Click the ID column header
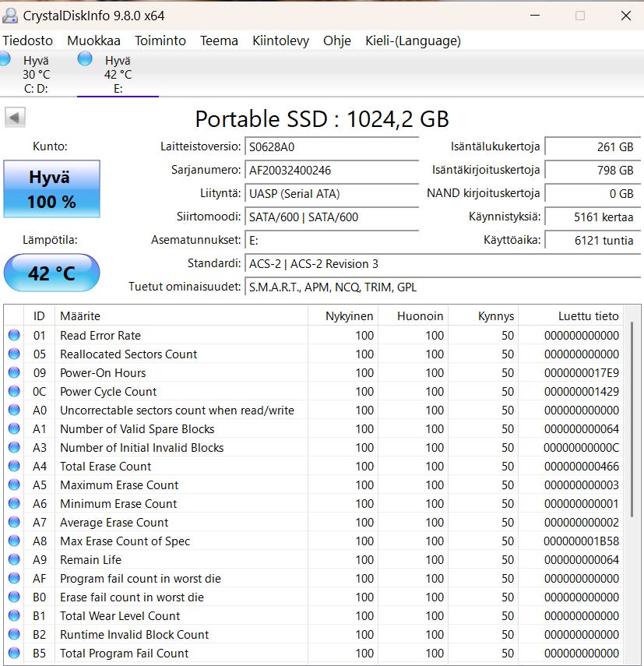The width and height of the screenshot is (644, 666). click(39, 316)
